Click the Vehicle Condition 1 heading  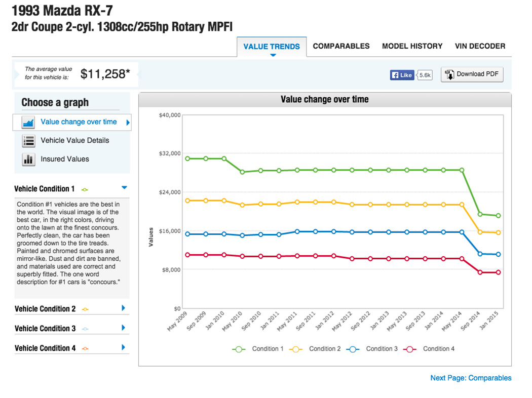click(x=45, y=189)
